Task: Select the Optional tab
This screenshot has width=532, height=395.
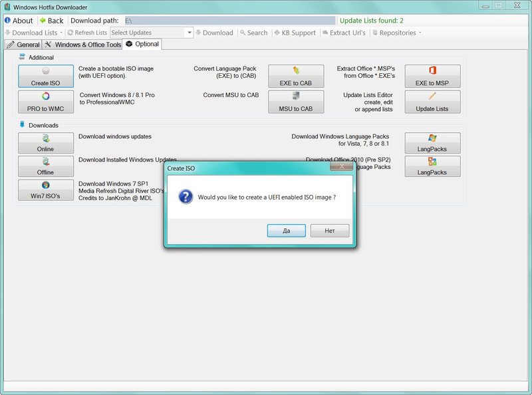Action: (x=142, y=44)
